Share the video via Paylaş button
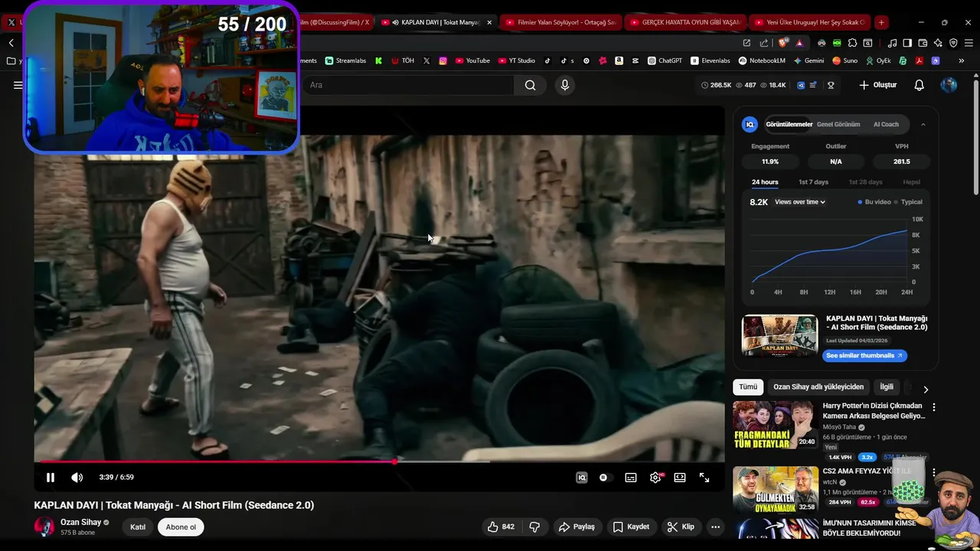 point(577,527)
